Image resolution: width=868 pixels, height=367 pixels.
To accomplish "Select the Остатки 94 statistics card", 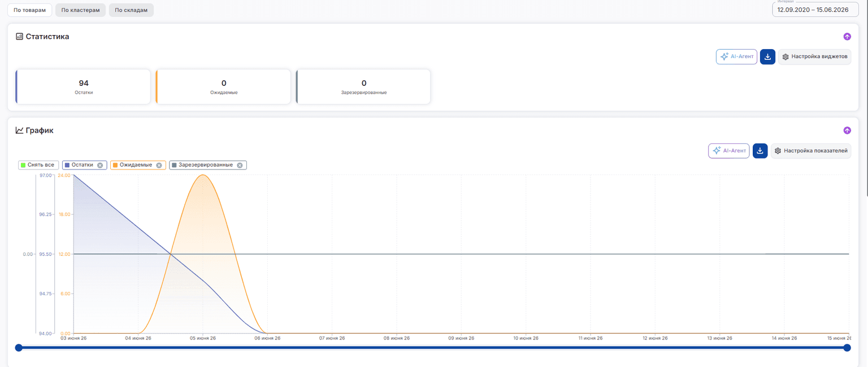I will tap(83, 87).
